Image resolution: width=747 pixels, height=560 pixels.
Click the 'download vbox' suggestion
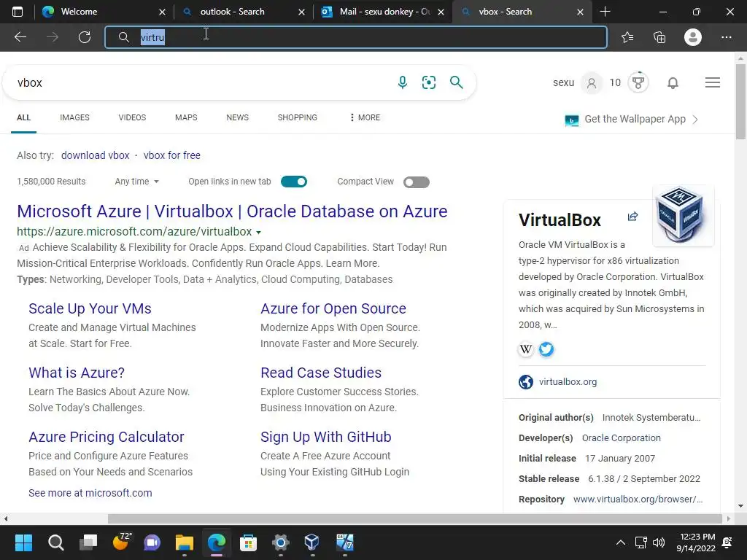tap(96, 155)
